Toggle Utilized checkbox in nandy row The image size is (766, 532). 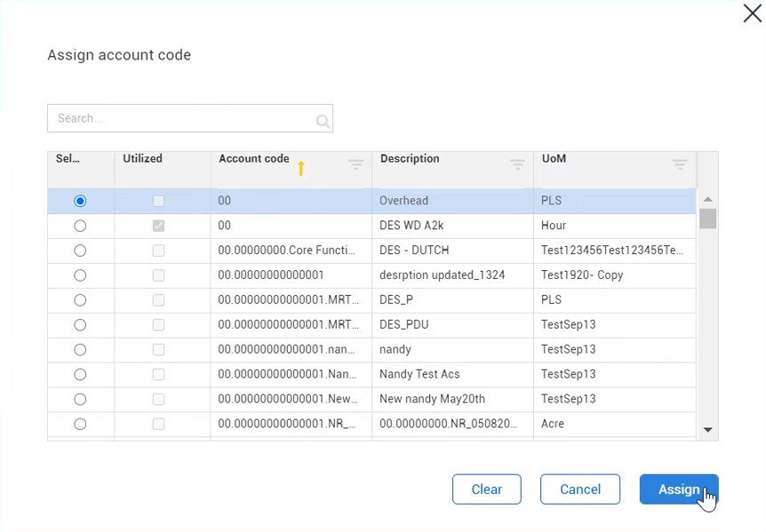point(158,350)
